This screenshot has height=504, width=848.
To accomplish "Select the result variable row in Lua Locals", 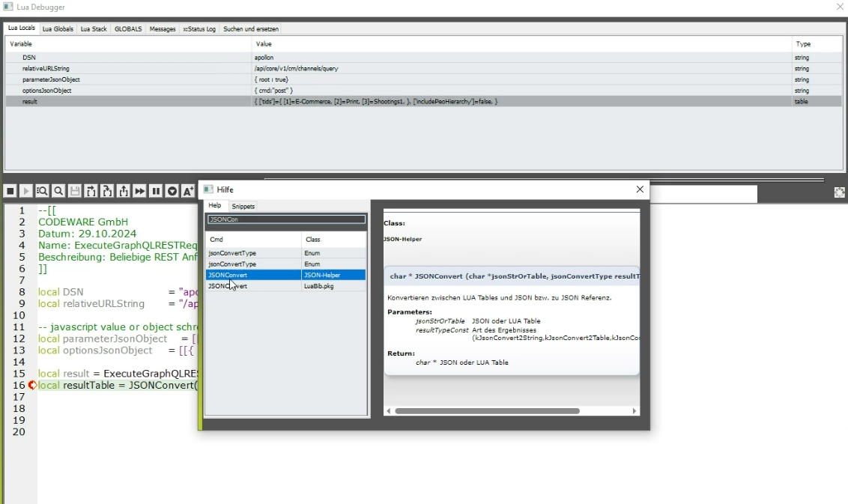I will coord(127,101).
